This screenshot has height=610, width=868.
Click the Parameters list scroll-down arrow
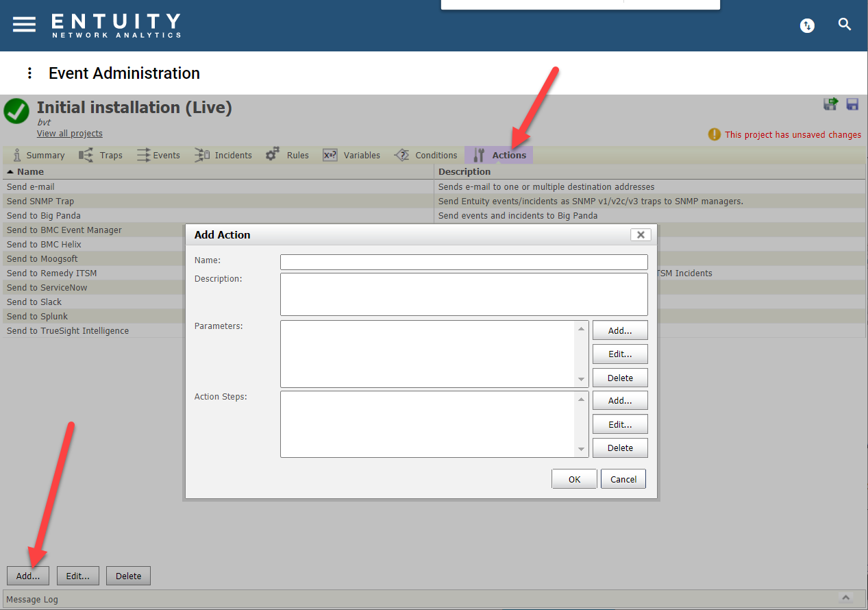point(582,379)
